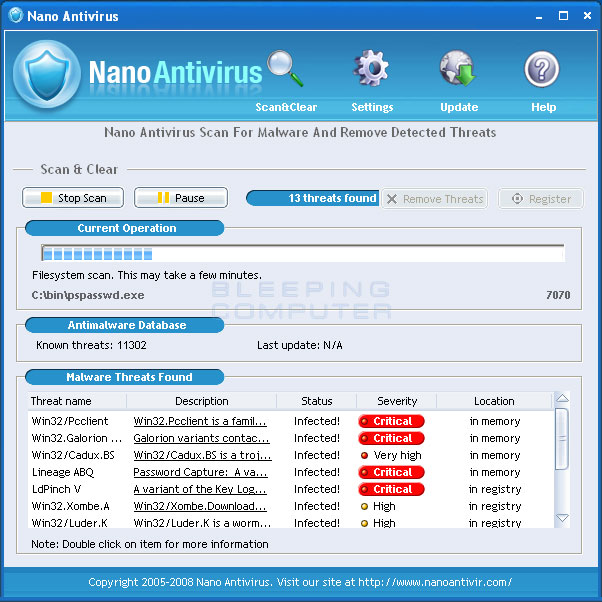The width and height of the screenshot is (602, 602).
Task: Select the Win32.Xombe.A threat name
Action: point(70,506)
